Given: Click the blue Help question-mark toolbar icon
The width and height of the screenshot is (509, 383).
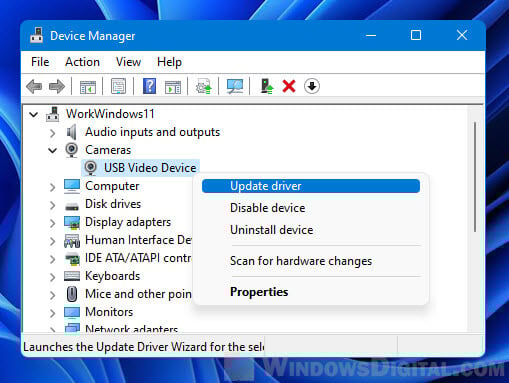Looking at the screenshot, I should pyautogui.click(x=149, y=86).
